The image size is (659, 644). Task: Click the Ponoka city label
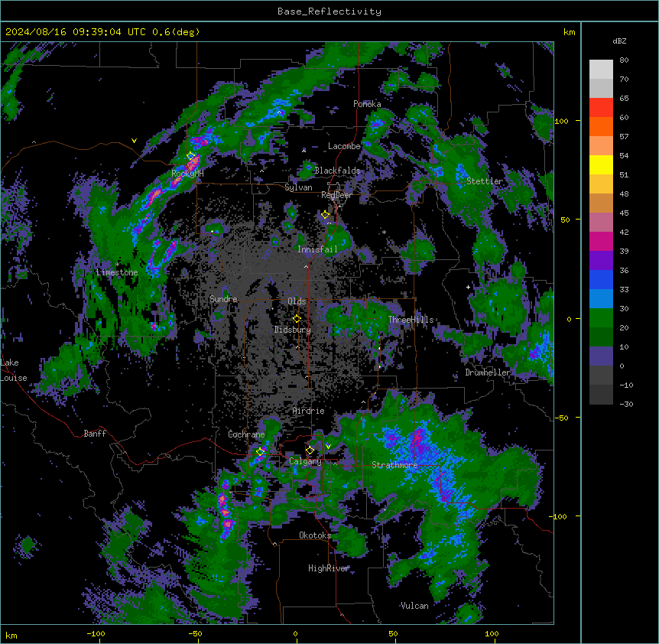tap(367, 104)
